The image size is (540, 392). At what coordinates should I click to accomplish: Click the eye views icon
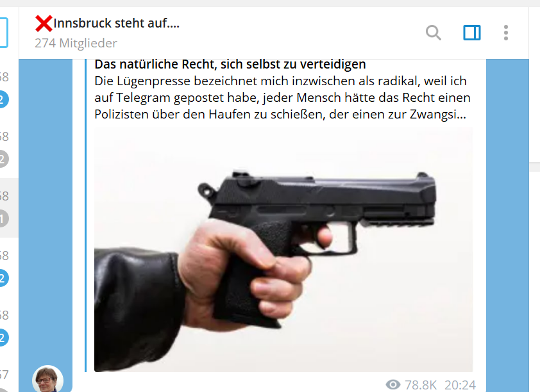(x=393, y=384)
